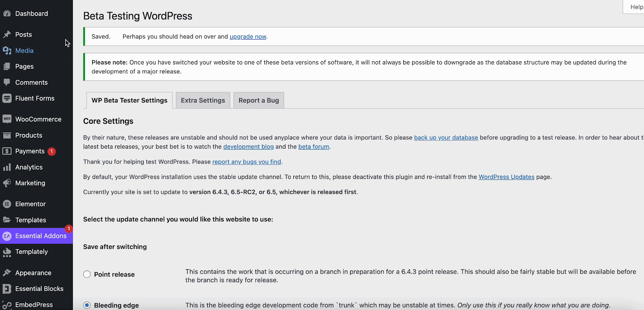
Task: Follow the 'upgrade now' link
Action: (248, 37)
